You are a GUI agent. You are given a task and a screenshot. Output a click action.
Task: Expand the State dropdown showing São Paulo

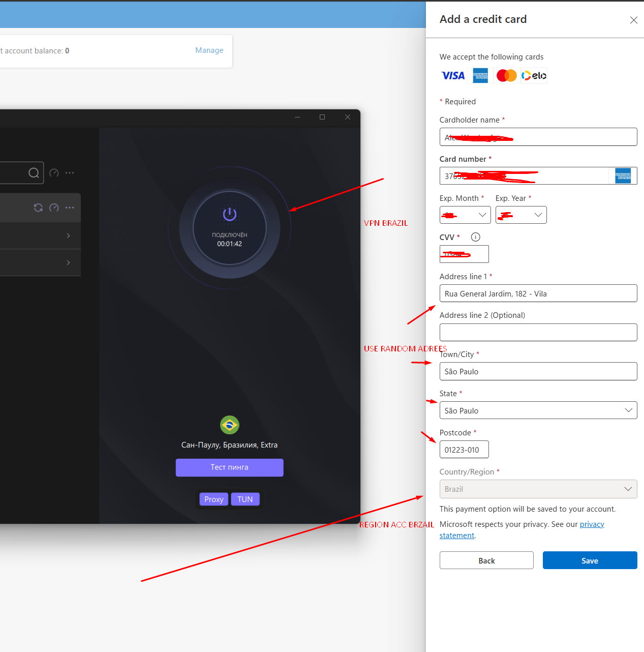coord(538,410)
